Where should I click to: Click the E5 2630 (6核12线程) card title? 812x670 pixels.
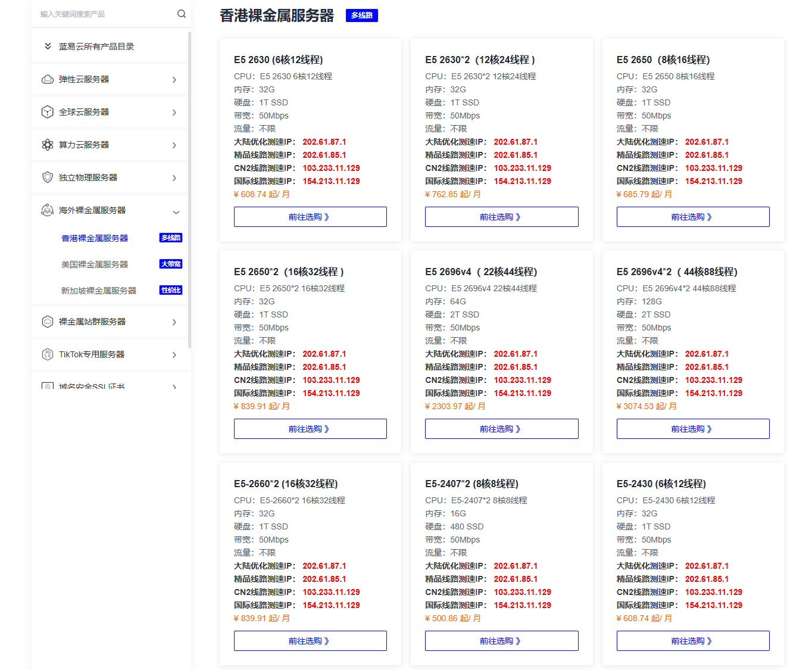tap(279, 60)
